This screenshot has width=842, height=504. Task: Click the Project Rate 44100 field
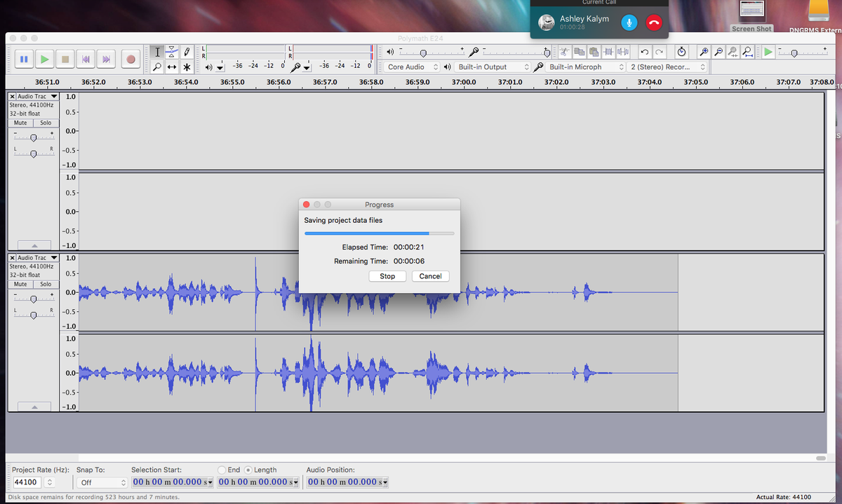click(x=27, y=482)
